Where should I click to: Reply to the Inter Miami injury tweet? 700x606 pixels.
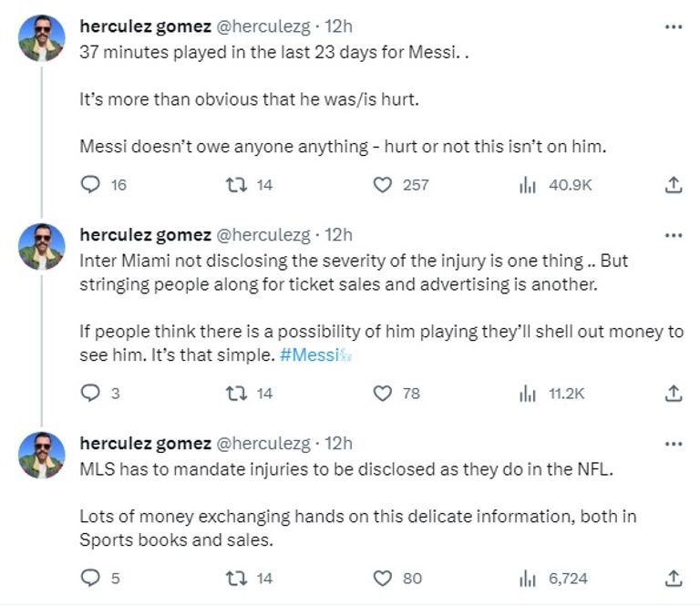(90, 394)
